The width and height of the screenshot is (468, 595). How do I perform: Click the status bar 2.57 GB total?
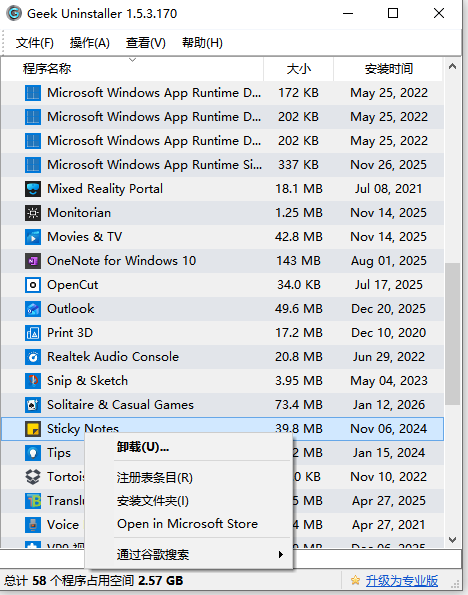[161, 581]
